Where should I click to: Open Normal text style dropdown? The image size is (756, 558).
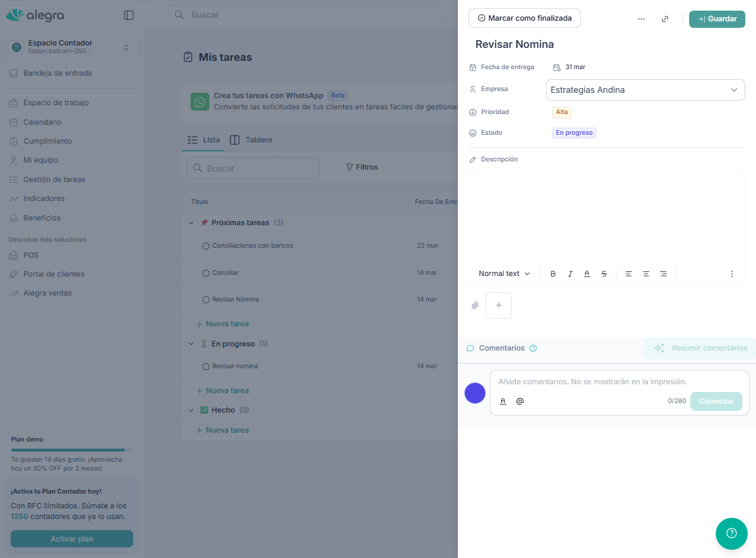point(504,274)
